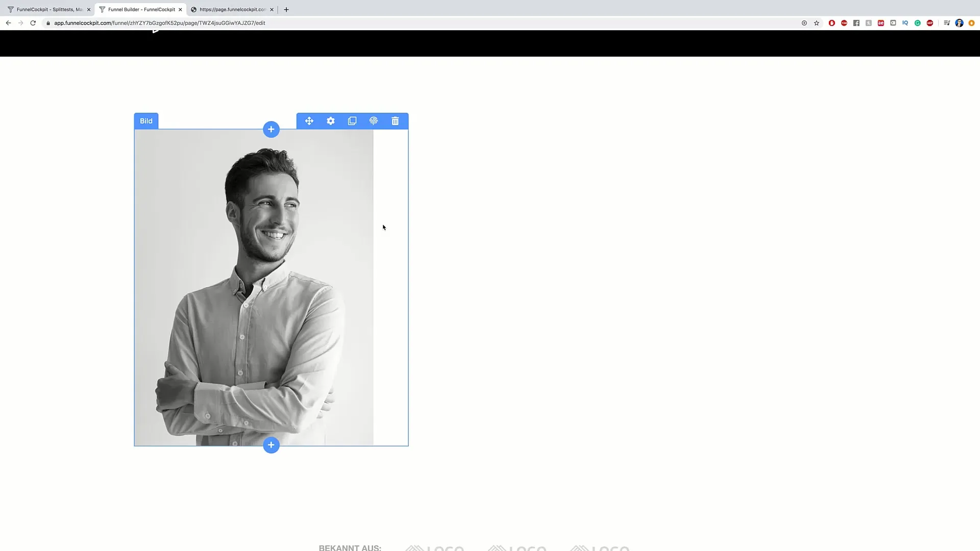Open the YAB extension icon
The height and width of the screenshot is (551, 980).
(x=844, y=23)
